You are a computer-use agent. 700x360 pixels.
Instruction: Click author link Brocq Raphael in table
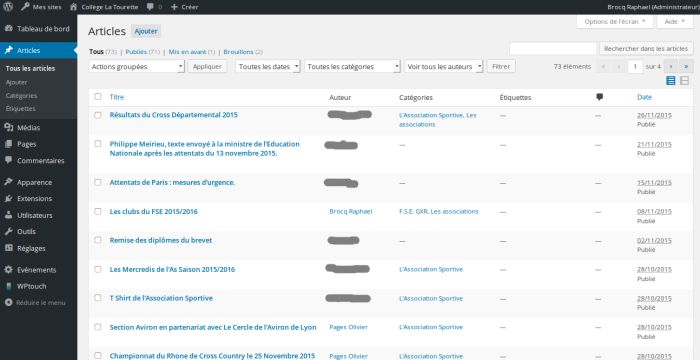pos(350,211)
